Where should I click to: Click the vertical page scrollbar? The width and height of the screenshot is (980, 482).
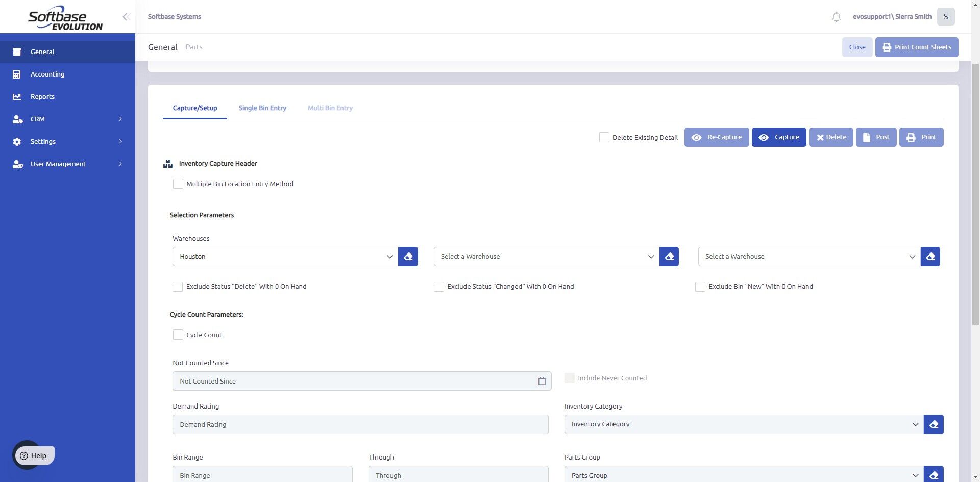[x=975, y=194]
